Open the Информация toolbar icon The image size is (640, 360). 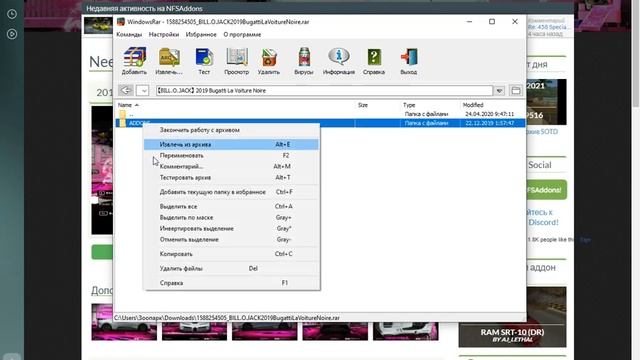339,60
